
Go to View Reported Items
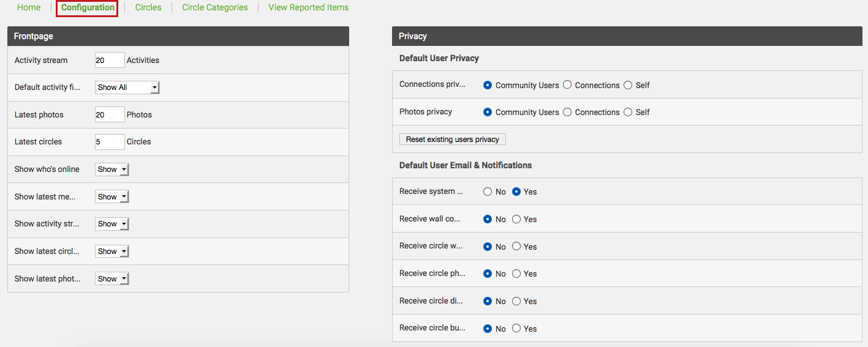point(308,7)
